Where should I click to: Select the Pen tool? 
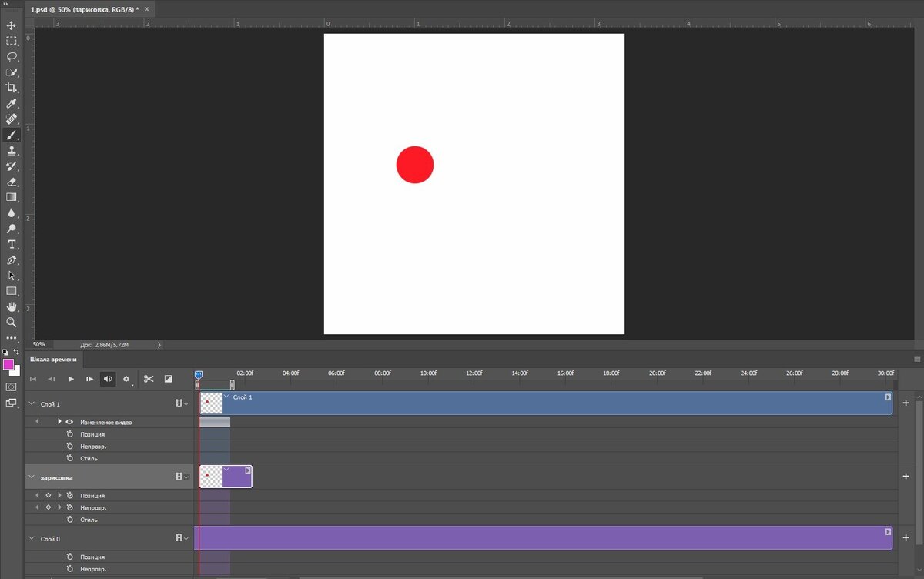(12, 259)
